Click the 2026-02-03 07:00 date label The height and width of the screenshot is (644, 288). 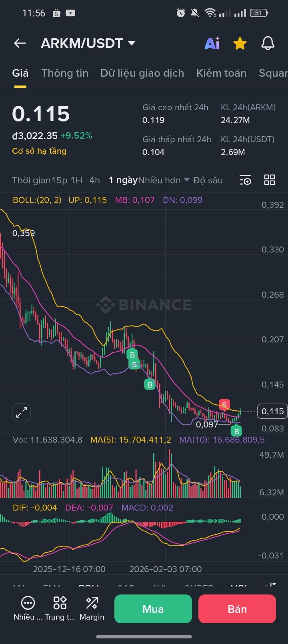coord(166,569)
